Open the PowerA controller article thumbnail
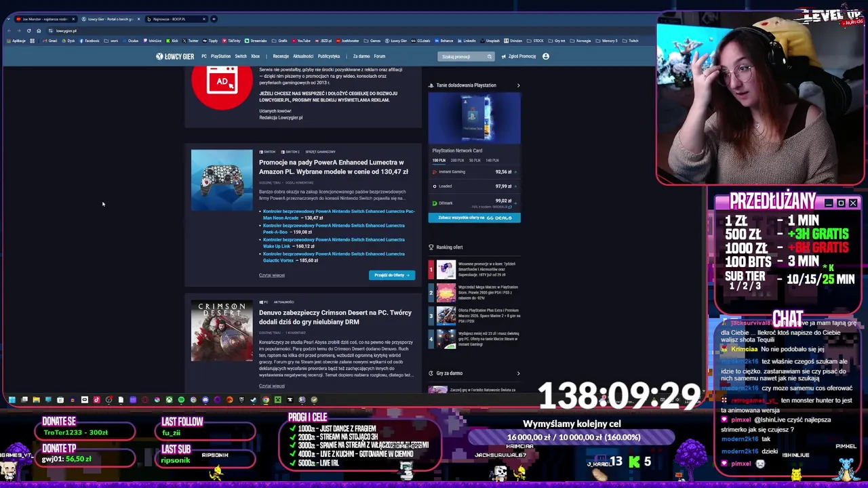Screen dimensions: 868x488 (222, 180)
